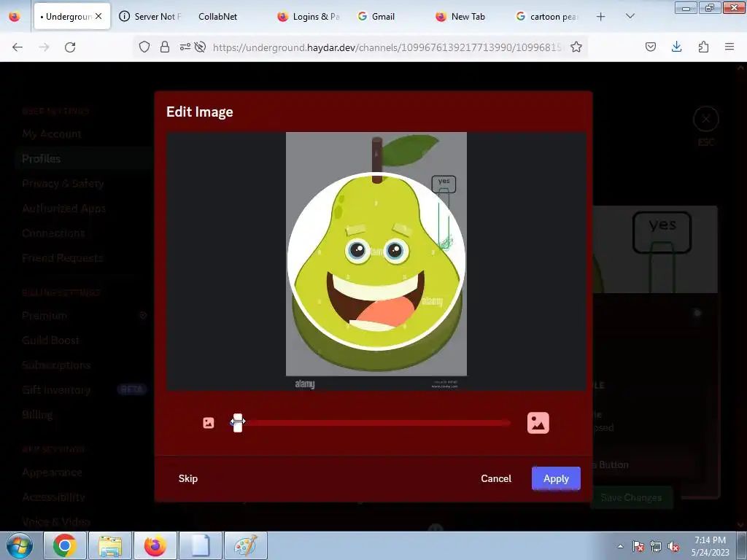Viewport: 747px width, 560px height.
Task: Close the Underground tab
Action: tap(98, 16)
